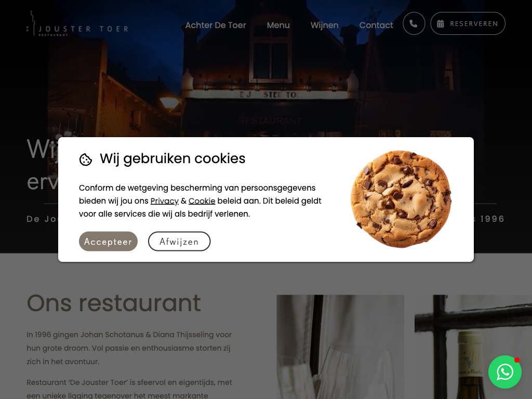This screenshot has height=399, width=532.
Task: Open WhatsApp chat bubble
Action: pyautogui.click(x=505, y=372)
